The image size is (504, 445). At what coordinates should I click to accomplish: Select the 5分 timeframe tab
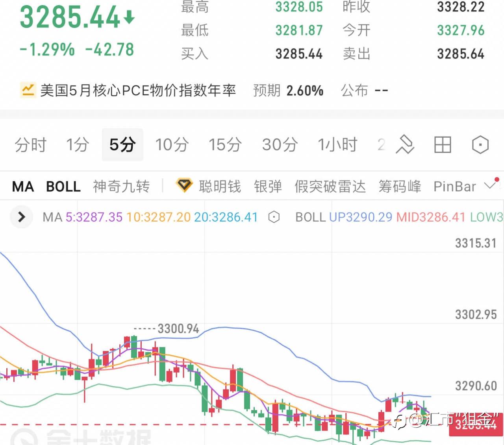[x=122, y=145]
